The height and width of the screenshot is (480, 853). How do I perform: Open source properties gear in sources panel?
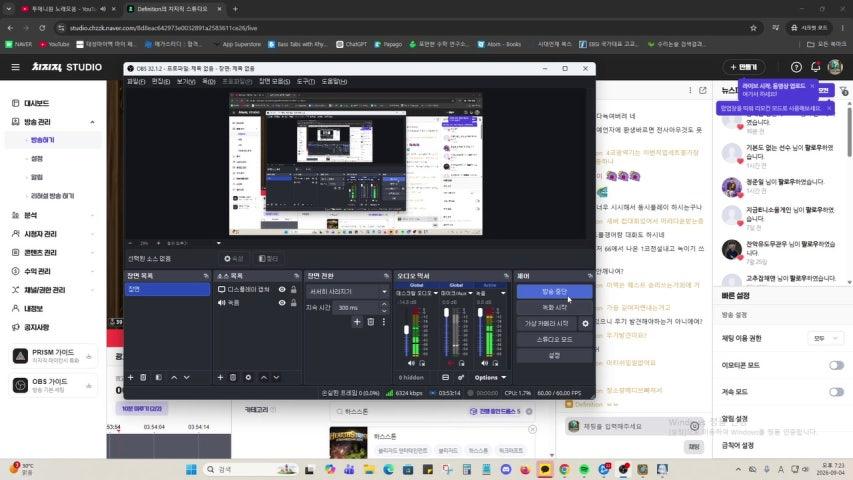248,377
